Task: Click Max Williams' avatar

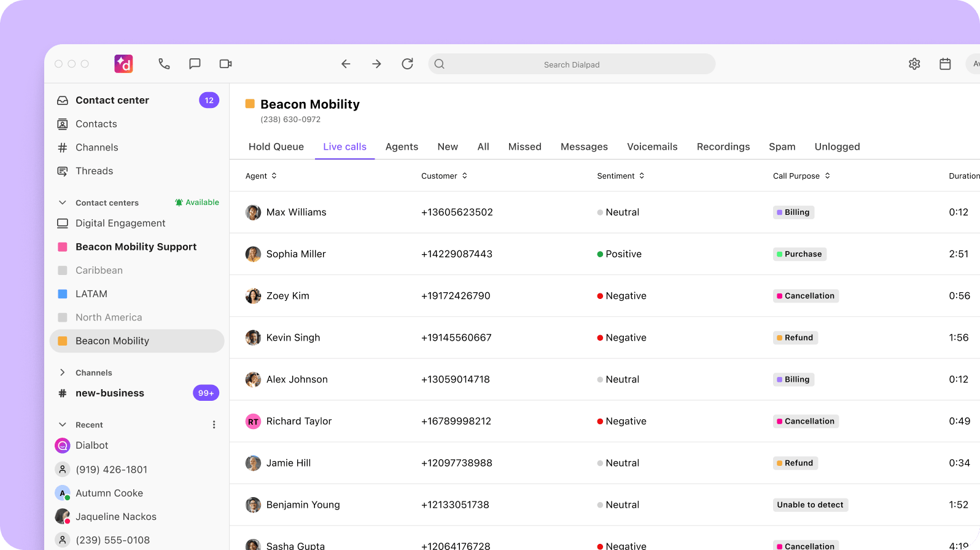Action: click(253, 212)
